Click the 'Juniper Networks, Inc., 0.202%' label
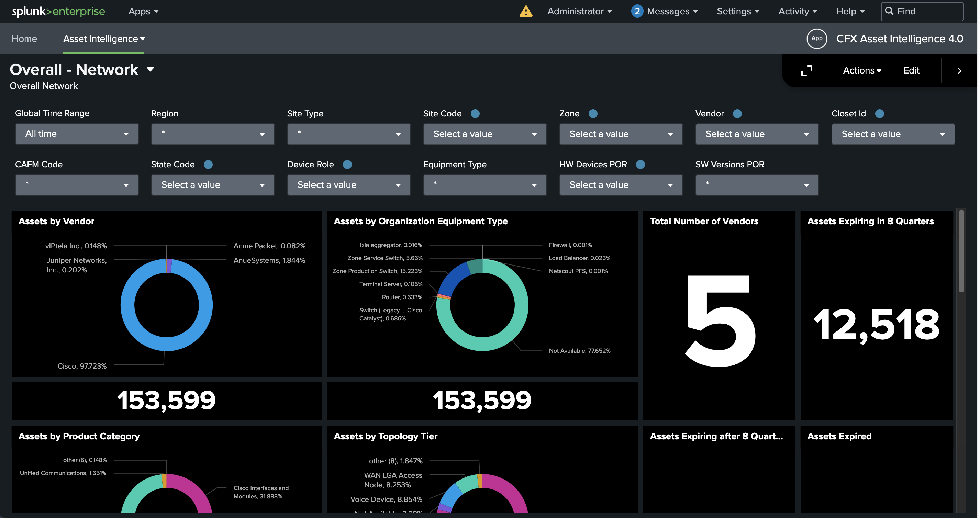980x518 pixels. pyautogui.click(x=77, y=265)
